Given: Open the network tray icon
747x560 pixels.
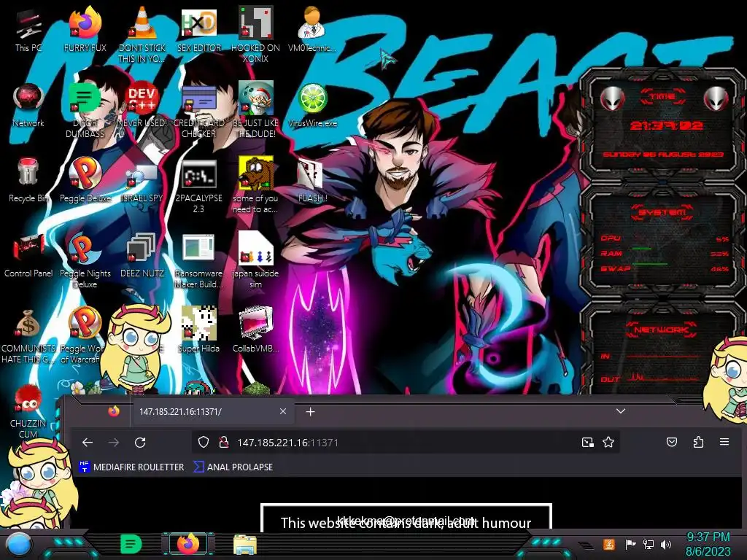Looking at the screenshot, I should 649,544.
